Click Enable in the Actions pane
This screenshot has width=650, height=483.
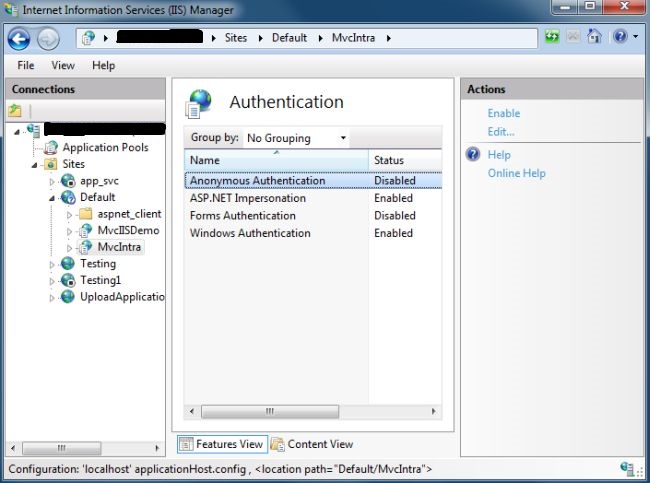(x=504, y=113)
